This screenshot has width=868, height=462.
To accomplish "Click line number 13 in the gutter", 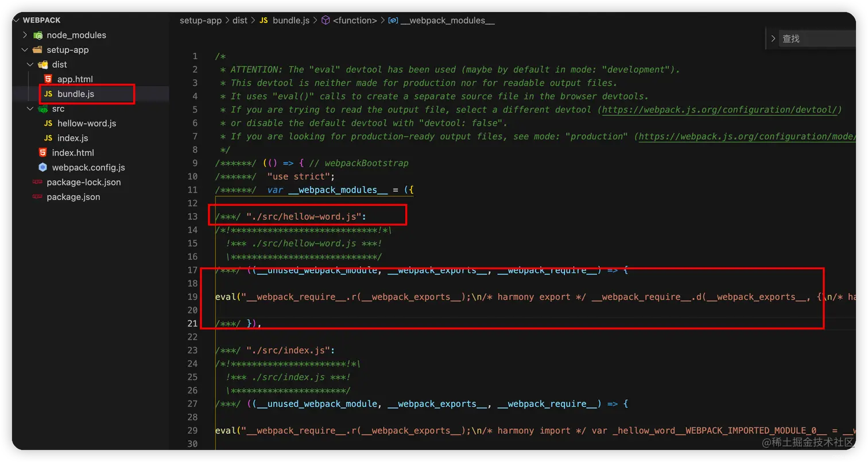I will (192, 217).
